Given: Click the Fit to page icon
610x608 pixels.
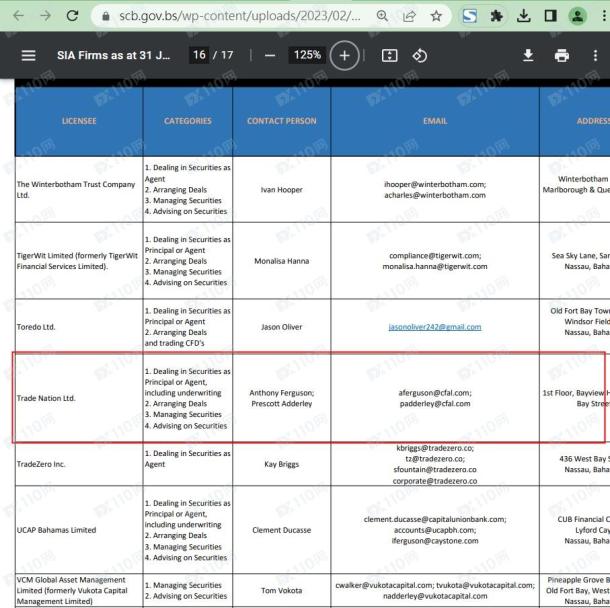Looking at the screenshot, I should [389, 56].
